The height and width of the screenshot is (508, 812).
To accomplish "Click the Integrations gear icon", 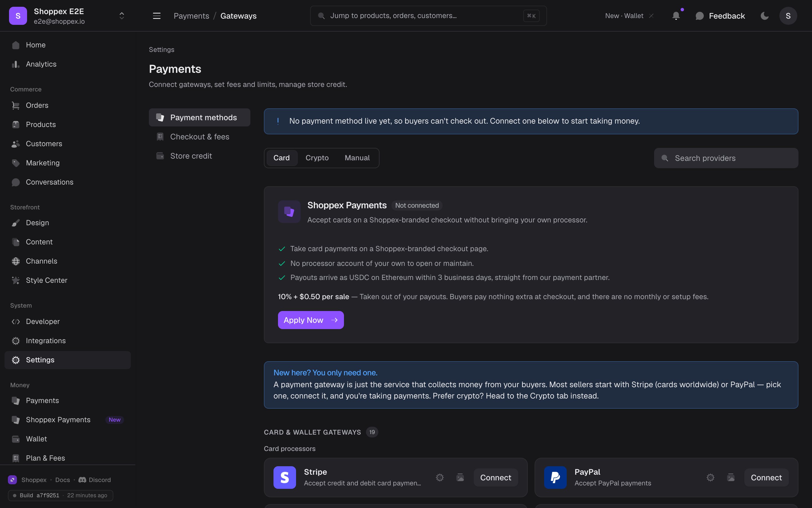I will coord(16,341).
